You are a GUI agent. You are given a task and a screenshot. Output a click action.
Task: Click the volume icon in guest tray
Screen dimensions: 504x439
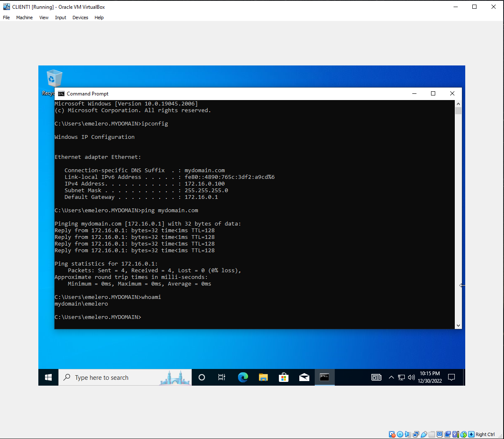(411, 377)
